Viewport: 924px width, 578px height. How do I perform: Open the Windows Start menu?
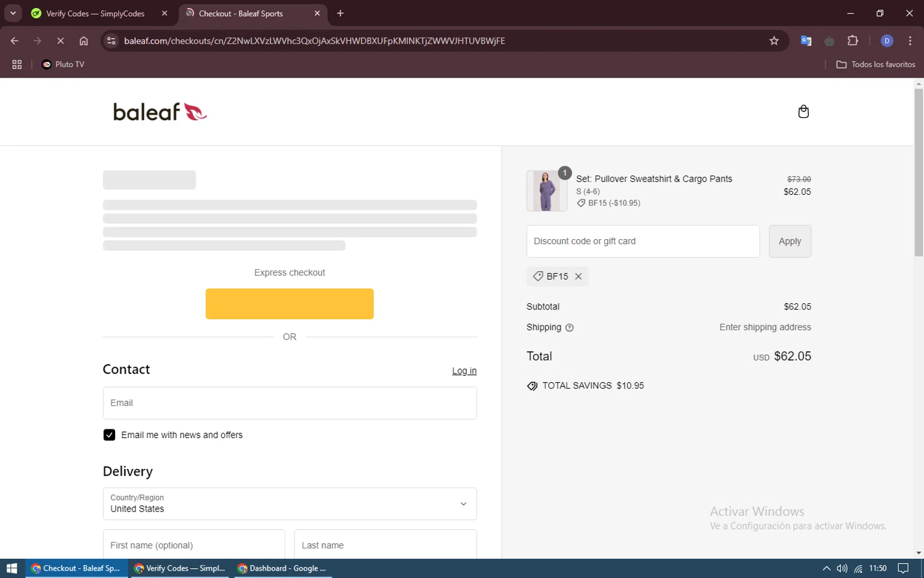(x=12, y=568)
